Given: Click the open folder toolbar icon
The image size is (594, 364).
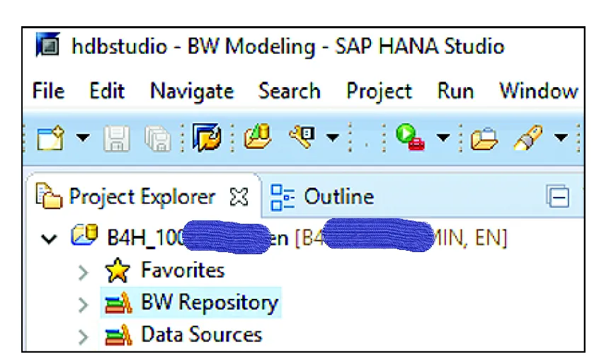Looking at the screenshot, I should [x=484, y=139].
